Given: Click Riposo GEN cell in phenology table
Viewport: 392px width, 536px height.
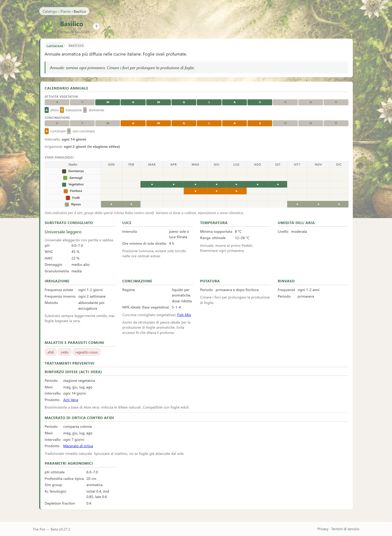Looking at the screenshot, I should click(111, 204).
